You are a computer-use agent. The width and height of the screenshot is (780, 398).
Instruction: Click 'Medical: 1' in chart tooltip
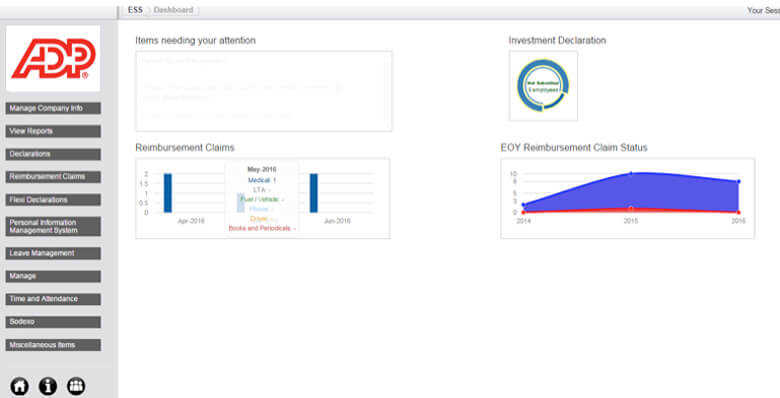[x=262, y=180]
